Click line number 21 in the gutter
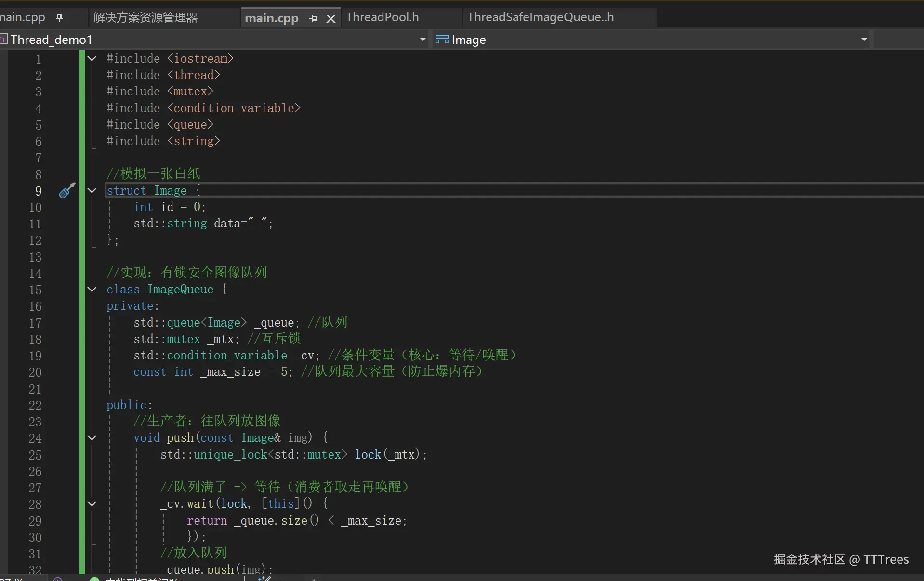Image resolution: width=924 pixels, height=581 pixels. tap(35, 389)
